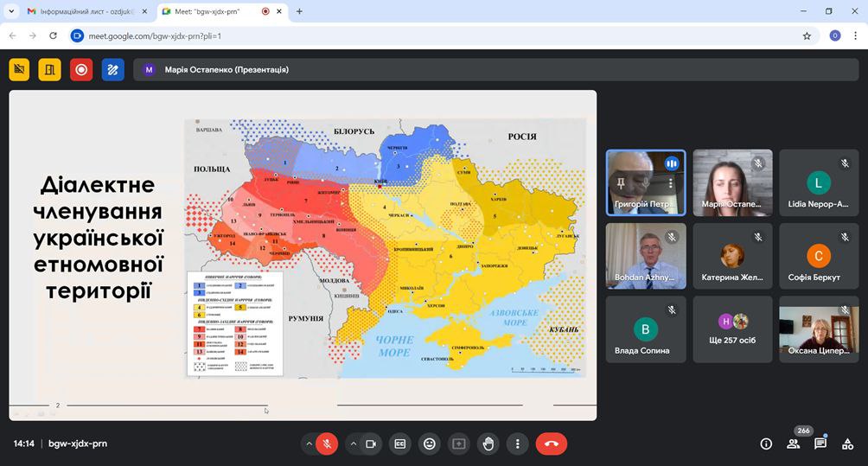The height and width of the screenshot is (466, 868).
Task: Click the red recording extension icon
Action: point(81,70)
